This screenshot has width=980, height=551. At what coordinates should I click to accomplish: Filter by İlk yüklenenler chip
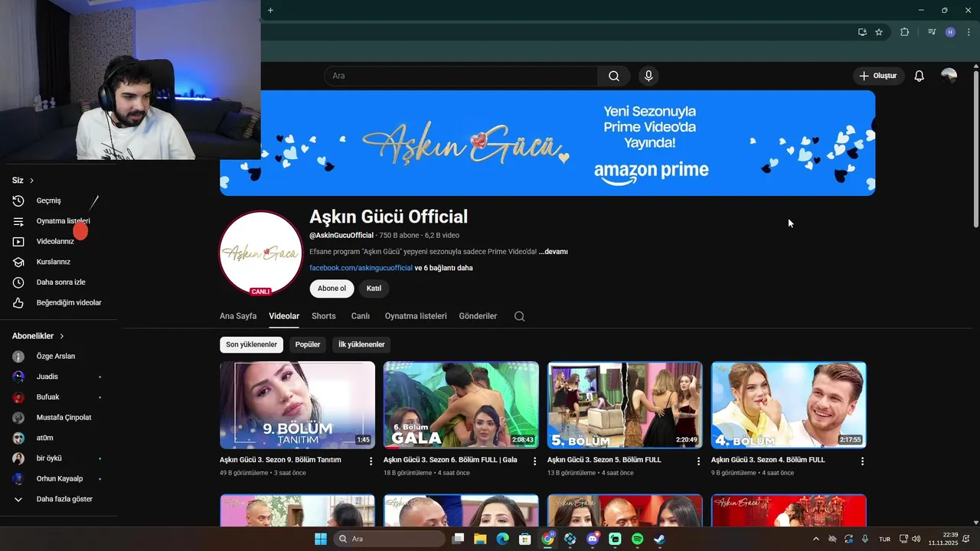(x=361, y=344)
